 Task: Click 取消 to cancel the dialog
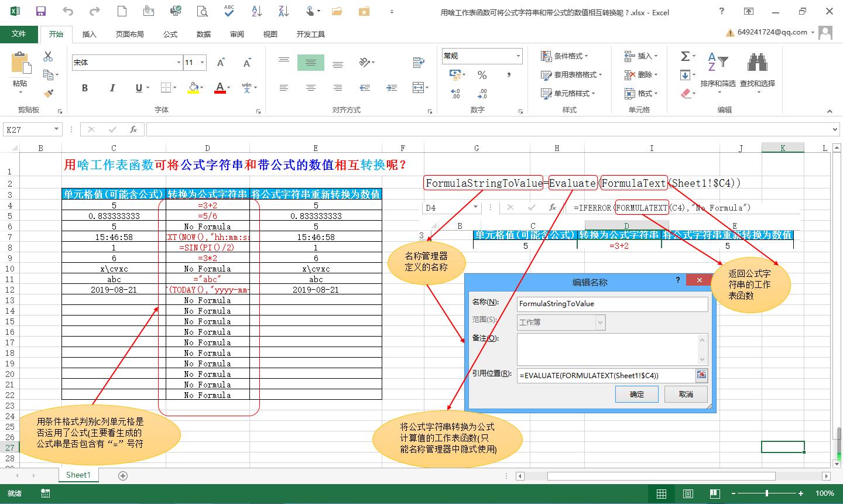(x=685, y=394)
